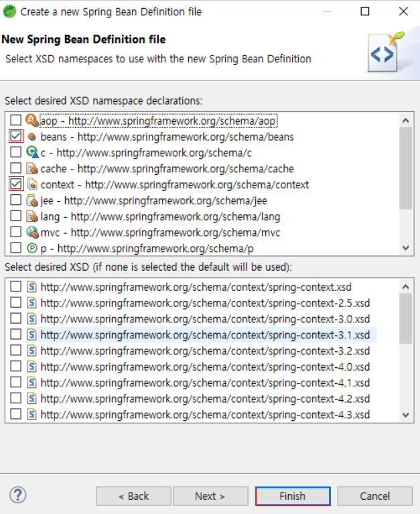Select the cache schema row text

(167, 169)
